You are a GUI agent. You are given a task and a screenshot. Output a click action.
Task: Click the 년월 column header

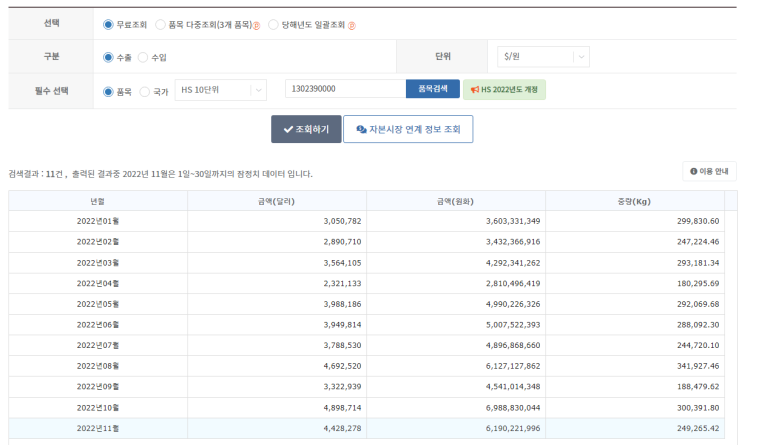98,201
